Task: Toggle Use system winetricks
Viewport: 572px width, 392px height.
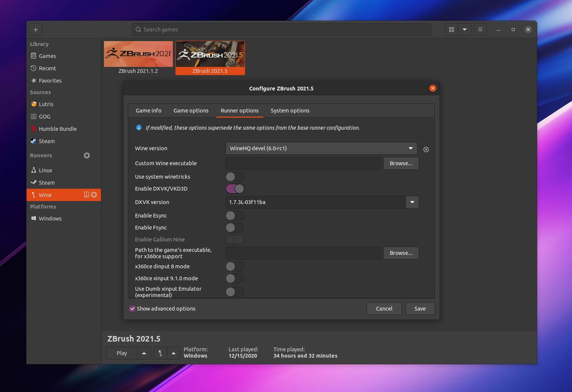Action: click(x=235, y=177)
